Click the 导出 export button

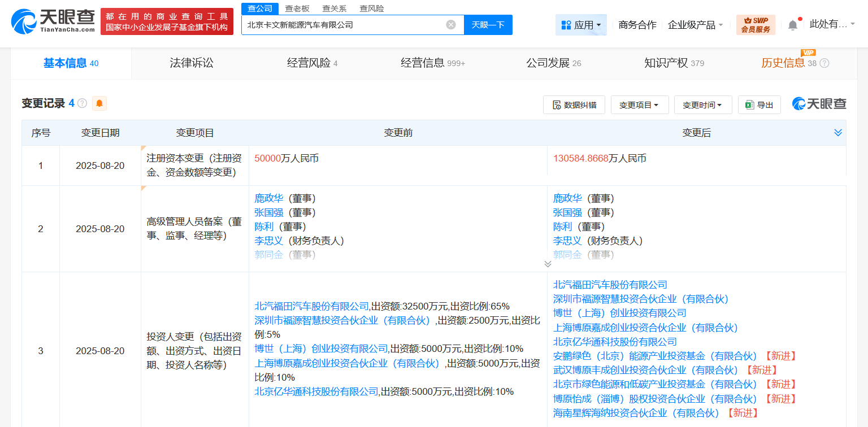click(759, 104)
